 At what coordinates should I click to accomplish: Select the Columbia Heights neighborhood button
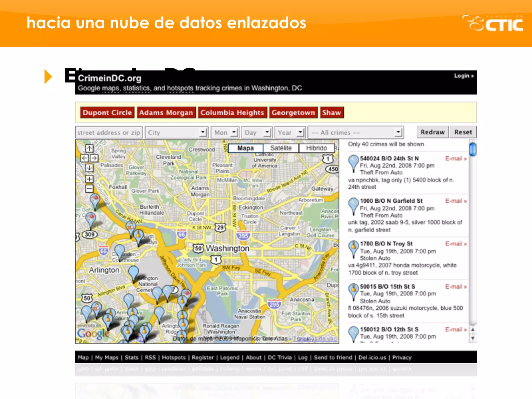[232, 112]
